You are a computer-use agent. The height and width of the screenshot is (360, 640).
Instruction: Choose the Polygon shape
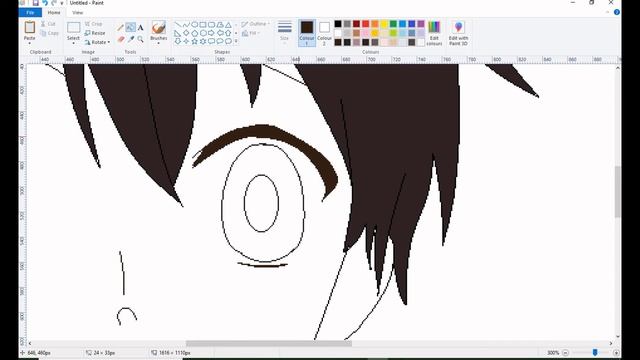tap(220, 25)
